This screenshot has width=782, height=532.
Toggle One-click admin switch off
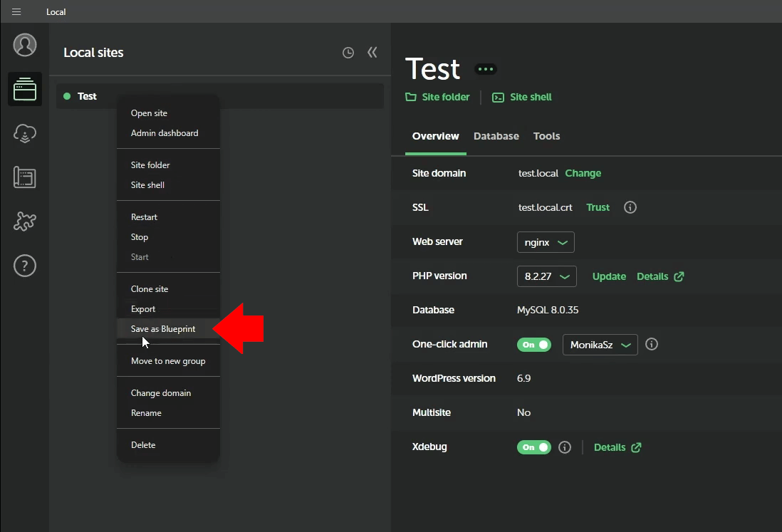click(x=534, y=345)
